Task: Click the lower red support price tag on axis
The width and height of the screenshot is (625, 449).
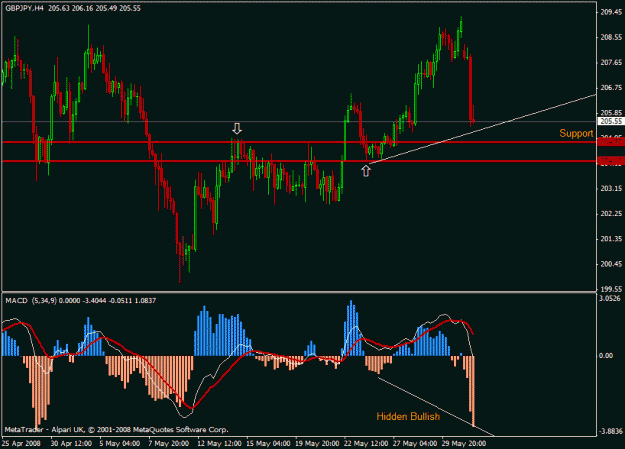Action: 611,161
